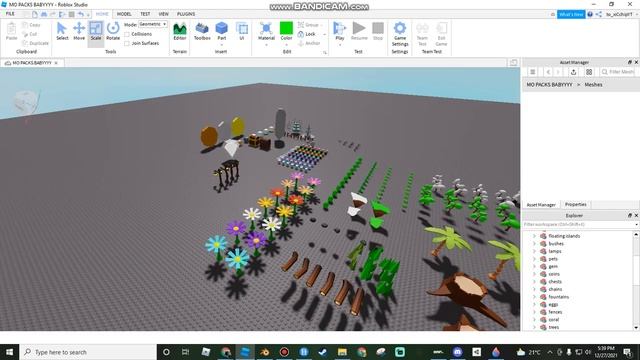Open the UI insert tool
Screen dimensions: 640x360
click(242, 31)
